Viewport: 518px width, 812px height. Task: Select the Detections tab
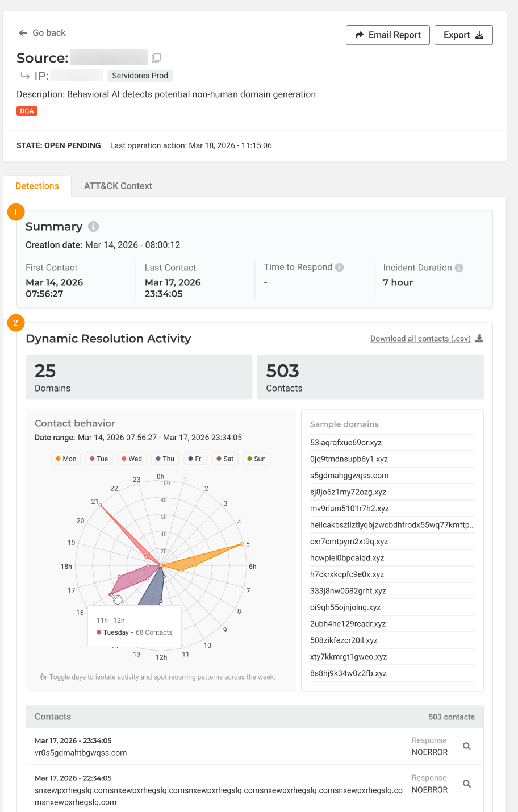point(37,186)
